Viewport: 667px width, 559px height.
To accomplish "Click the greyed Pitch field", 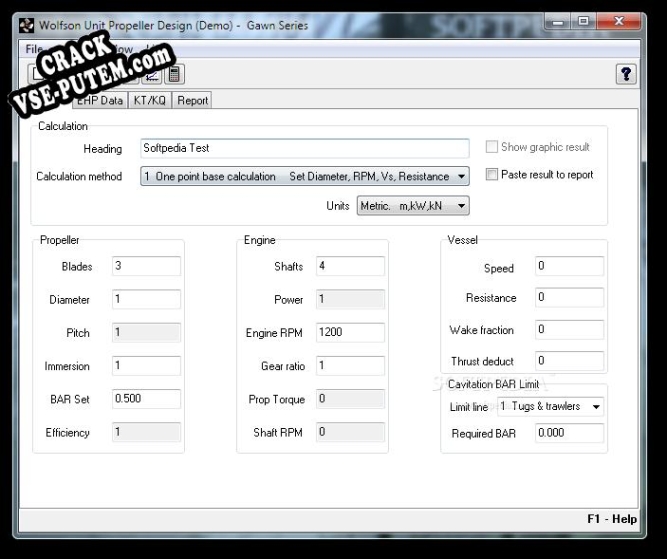I will tap(146, 332).
